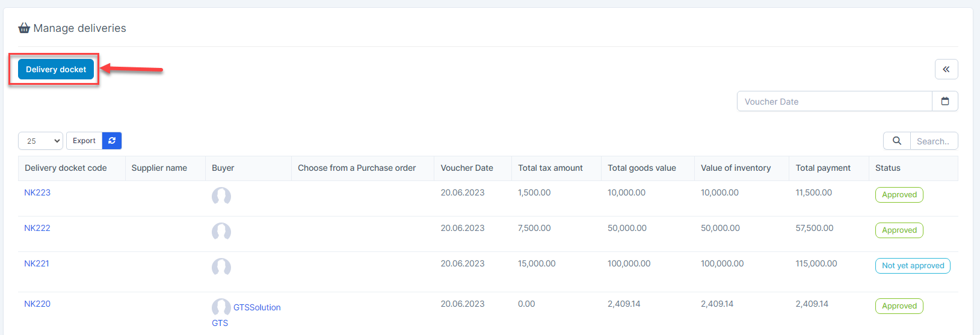Open delivery docket NK221 link

click(x=37, y=263)
